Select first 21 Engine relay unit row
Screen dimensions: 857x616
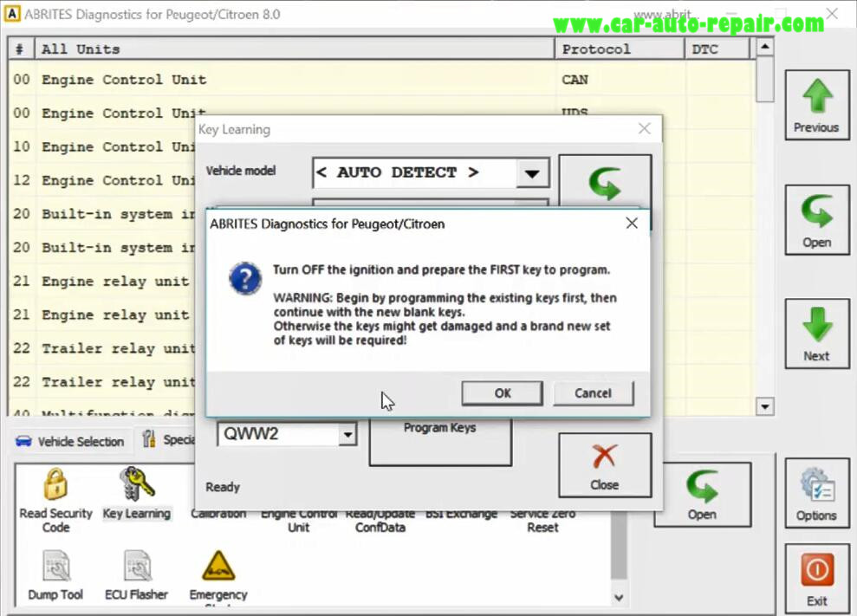tap(102, 282)
